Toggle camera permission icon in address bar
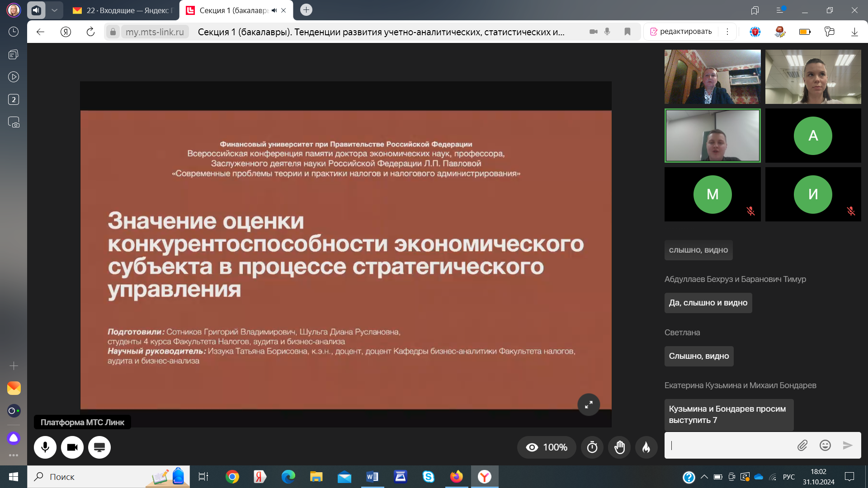Viewport: 868px width, 488px height. tap(594, 32)
